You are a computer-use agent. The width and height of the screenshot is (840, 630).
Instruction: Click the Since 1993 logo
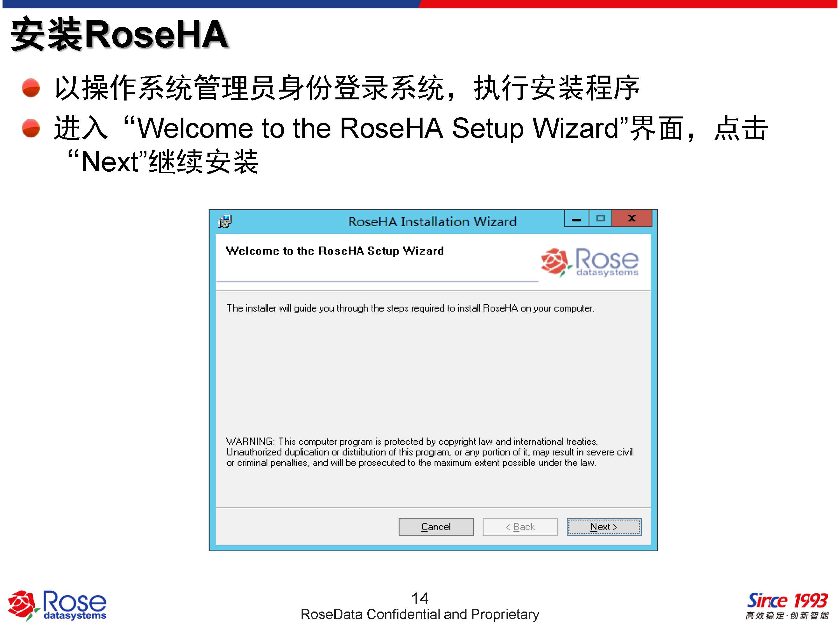click(x=787, y=600)
